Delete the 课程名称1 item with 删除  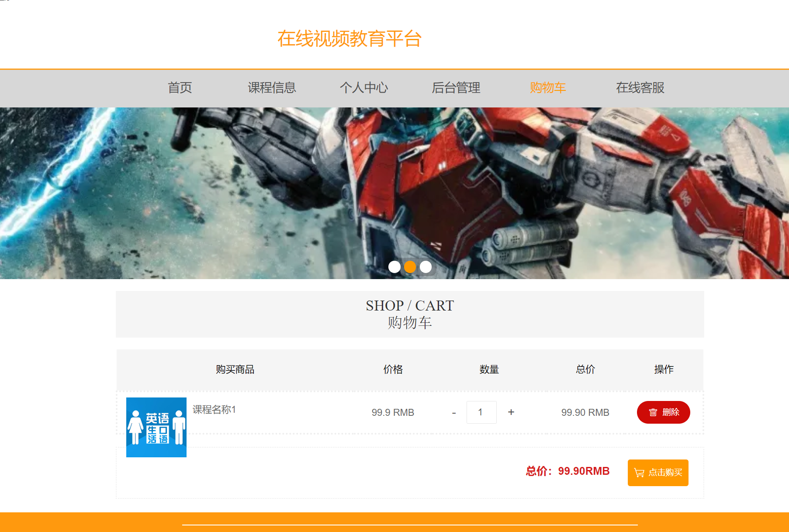pyautogui.click(x=663, y=412)
